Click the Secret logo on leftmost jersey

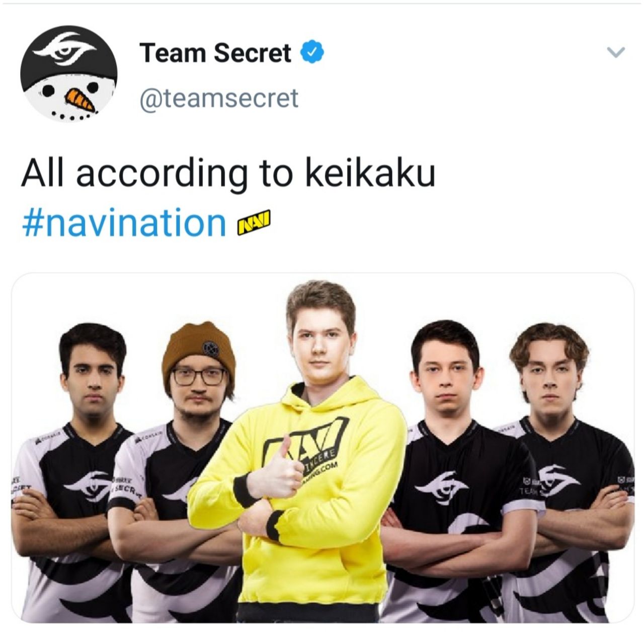87,486
